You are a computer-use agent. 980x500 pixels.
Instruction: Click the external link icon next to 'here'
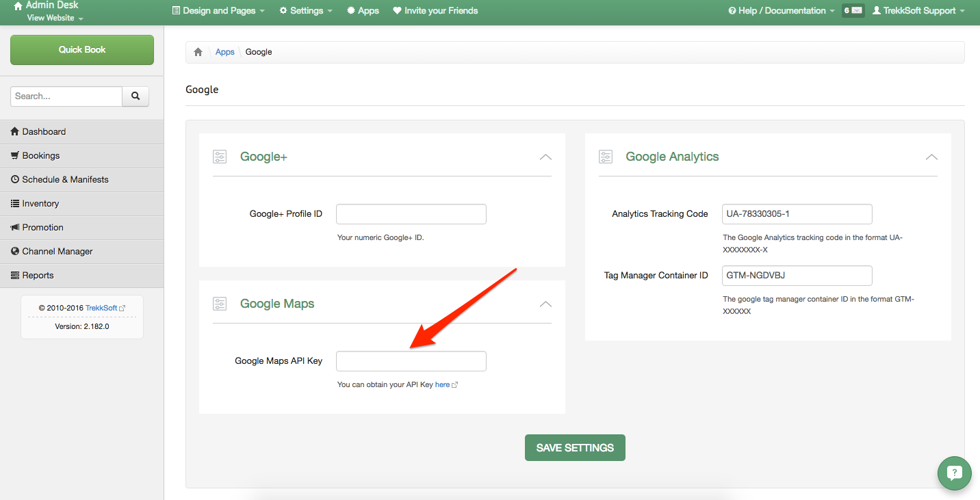pyautogui.click(x=455, y=385)
